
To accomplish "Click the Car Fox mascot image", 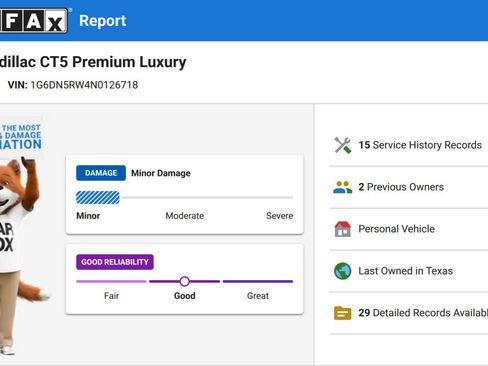I will coord(21,255).
